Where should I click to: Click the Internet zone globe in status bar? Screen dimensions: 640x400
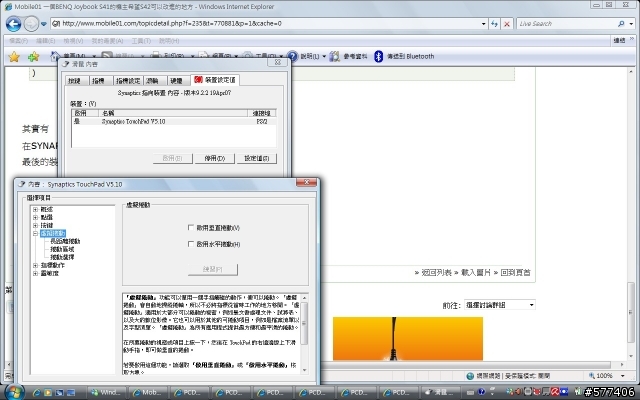pos(470,376)
